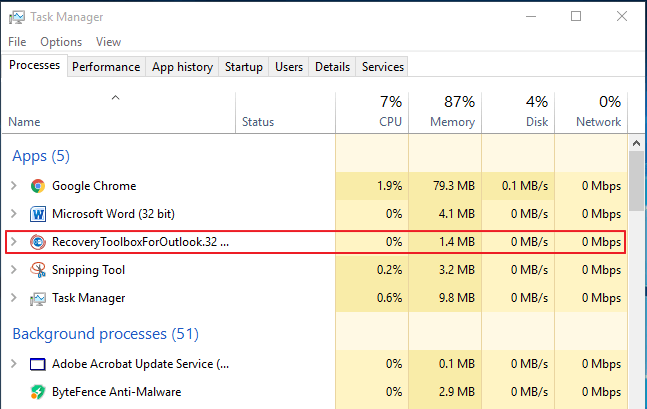Click the Task Manager row icon
Viewport: 647px width, 409px height.
(x=38, y=298)
